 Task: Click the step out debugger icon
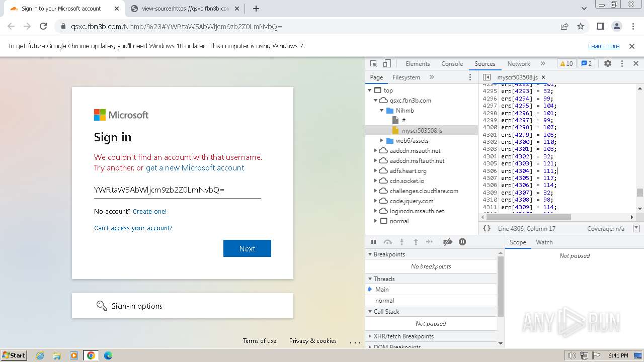(x=416, y=242)
